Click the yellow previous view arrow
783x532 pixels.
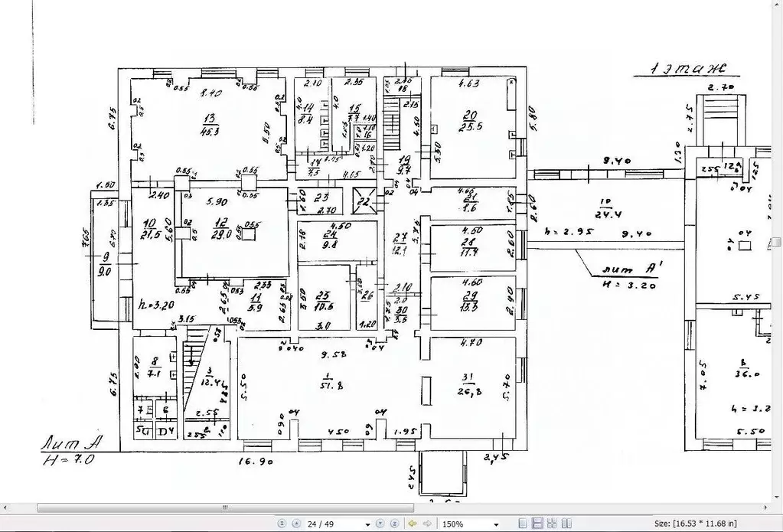tap(412, 524)
